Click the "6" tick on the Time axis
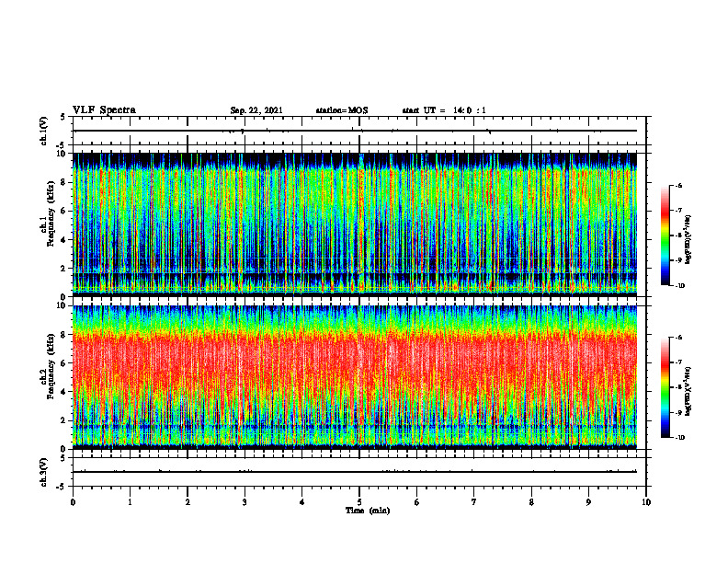 [x=417, y=502]
